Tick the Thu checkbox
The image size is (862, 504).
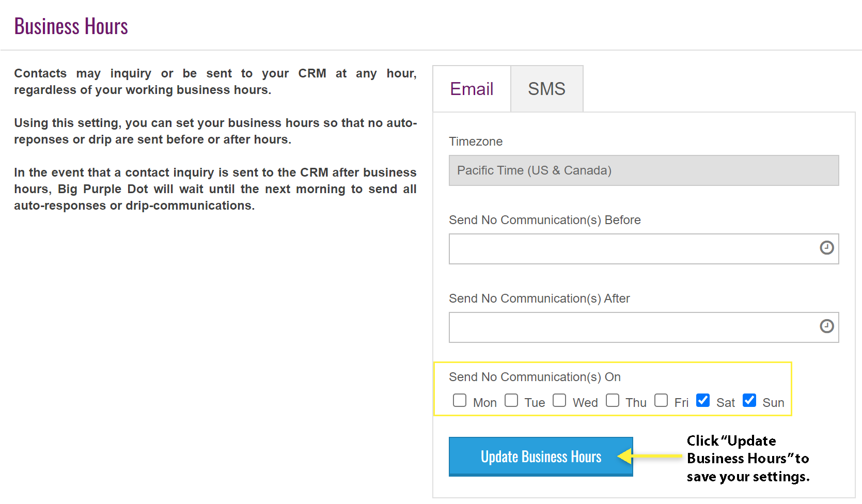point(613,401)
